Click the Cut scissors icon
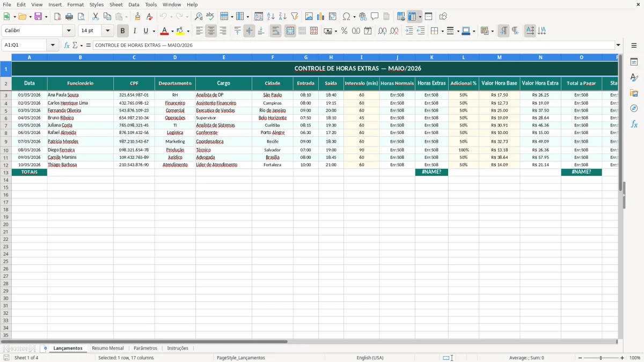This screenshot has height=362, width=644. tap(96, 17)
